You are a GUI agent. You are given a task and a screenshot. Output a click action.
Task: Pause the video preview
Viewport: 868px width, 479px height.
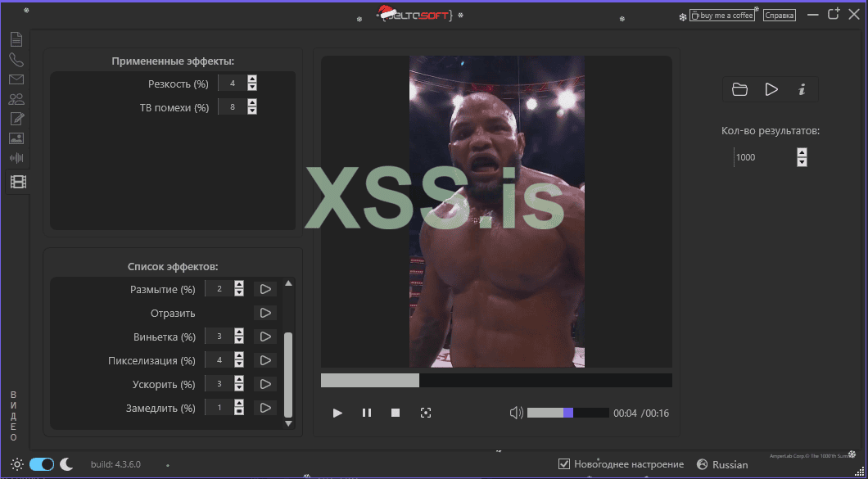367,413
